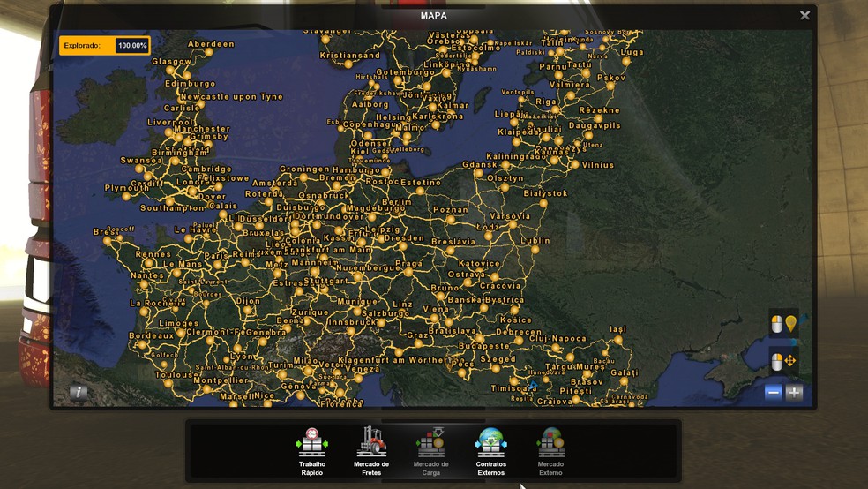This screenshot has width=868, height=489.
Task: Click the MAPA title header
Action: (433, 16)
